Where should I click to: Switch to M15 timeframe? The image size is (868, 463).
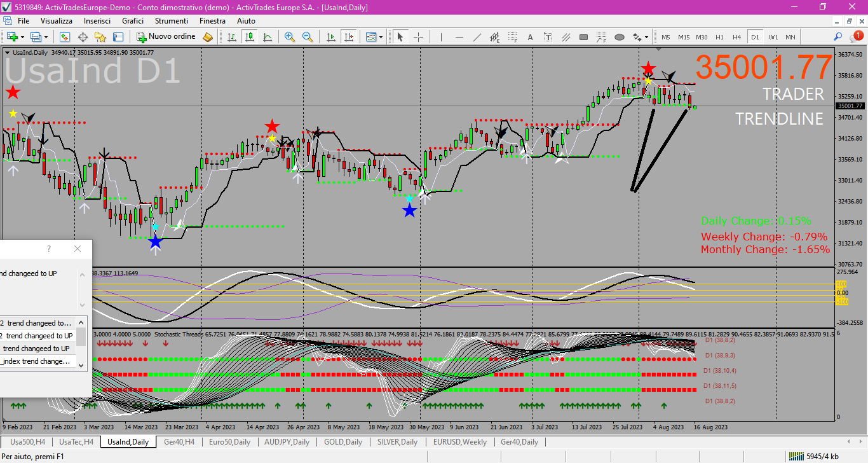[x=684, y=37]
